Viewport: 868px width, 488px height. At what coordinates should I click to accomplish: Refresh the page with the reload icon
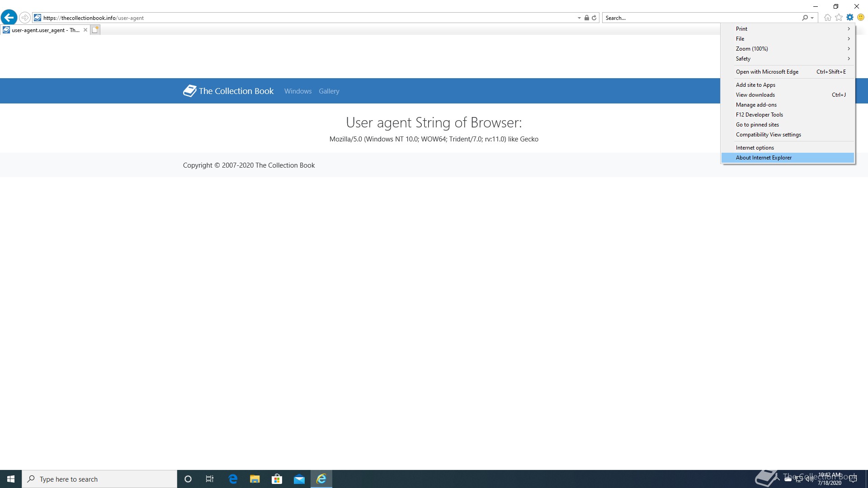(x=594, y=18)
